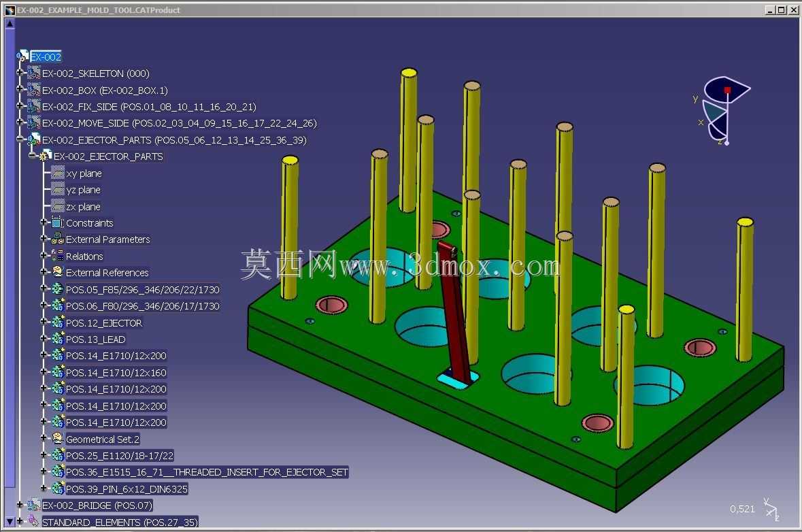This screenshot has width=802, height=532.
Task: Click the External References icon
Action: (x=58, y=272)
